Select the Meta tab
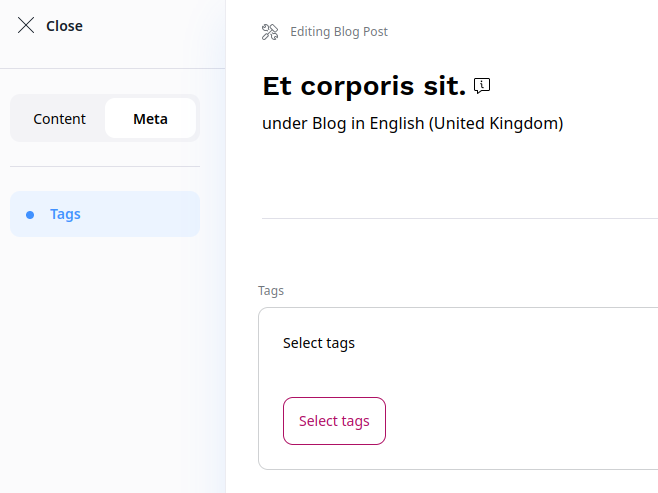658x493 pixels. (x=150, y=118)
